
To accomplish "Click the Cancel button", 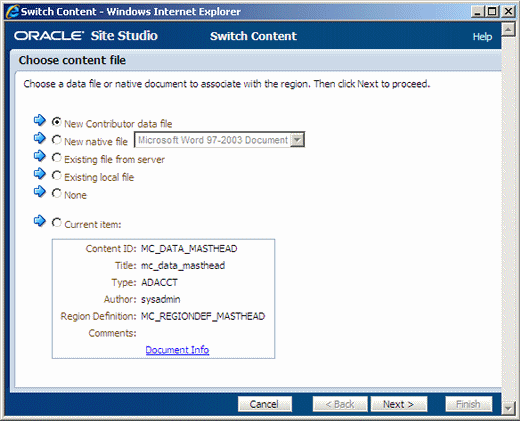I will [265, 404].
